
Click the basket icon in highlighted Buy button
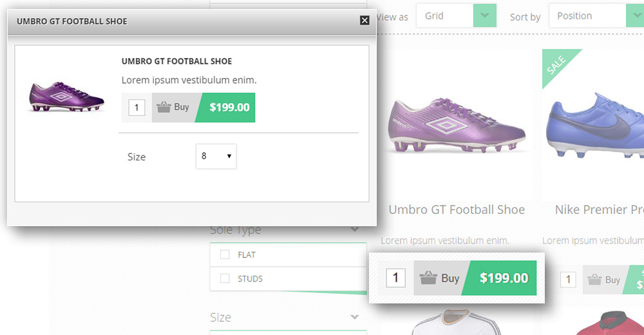click(x=428, y=278)
